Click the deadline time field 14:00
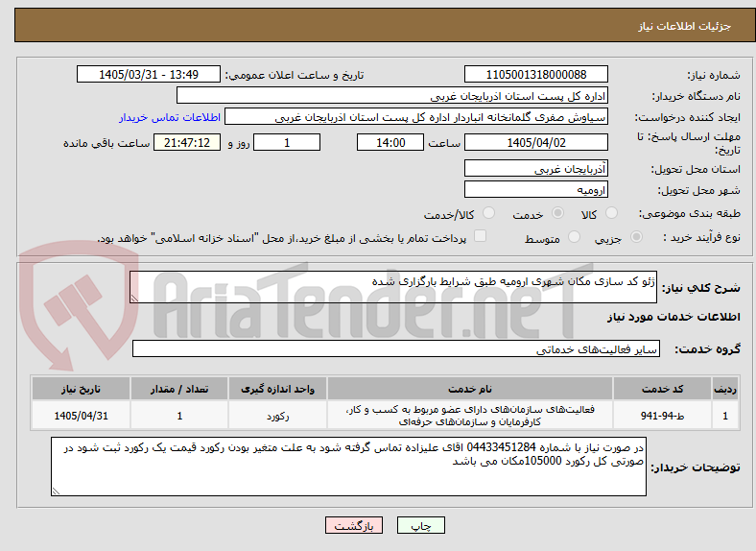The height and width of the screenshot is (551, 756). (390, 142)
